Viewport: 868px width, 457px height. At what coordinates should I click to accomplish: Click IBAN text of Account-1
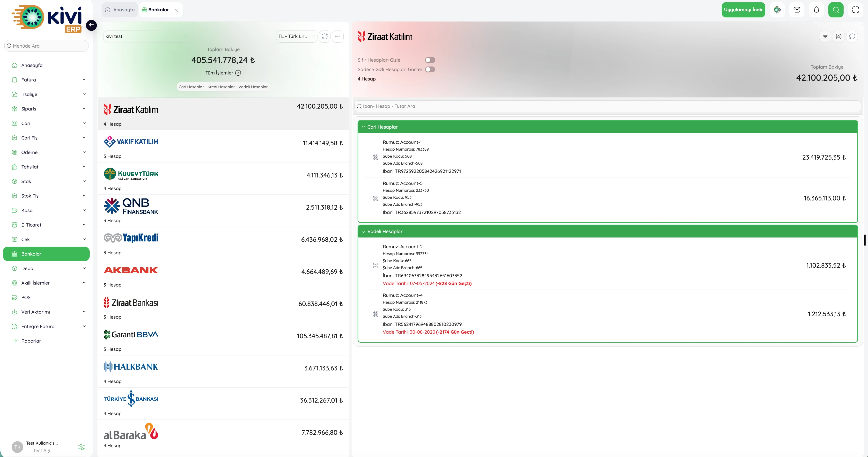click(421, 171)
